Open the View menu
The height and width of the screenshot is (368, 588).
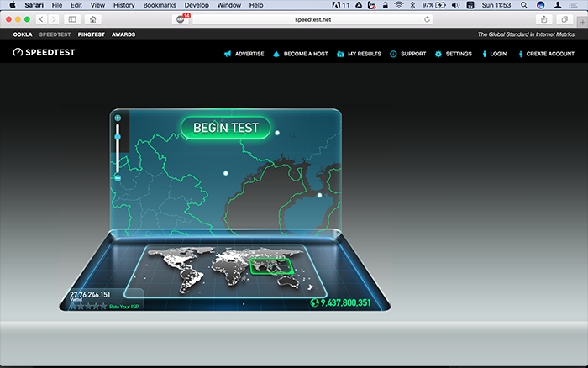coord(97,5)
